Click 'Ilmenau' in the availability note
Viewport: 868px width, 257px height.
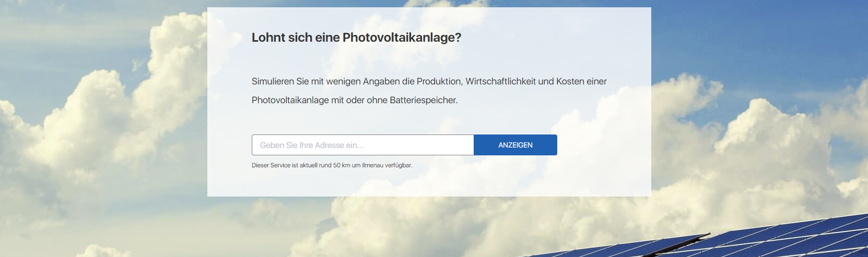(372, 165)
